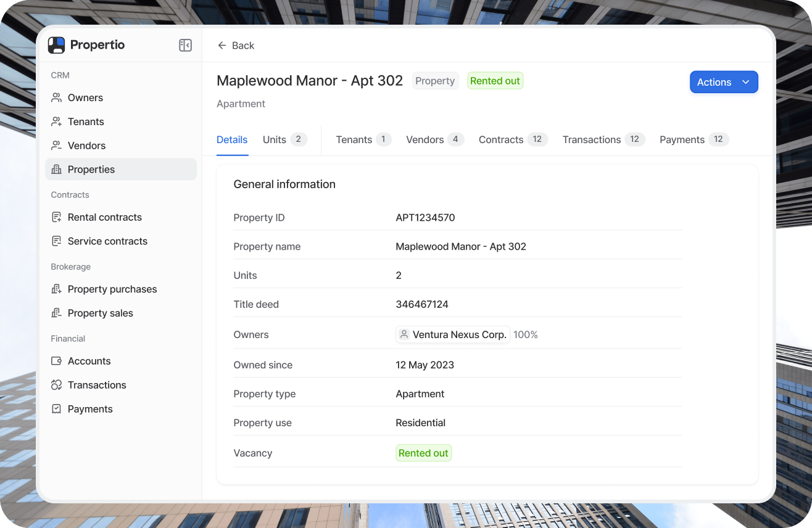
Task: Click the Propertio logo icon
Action: point(56,45)
